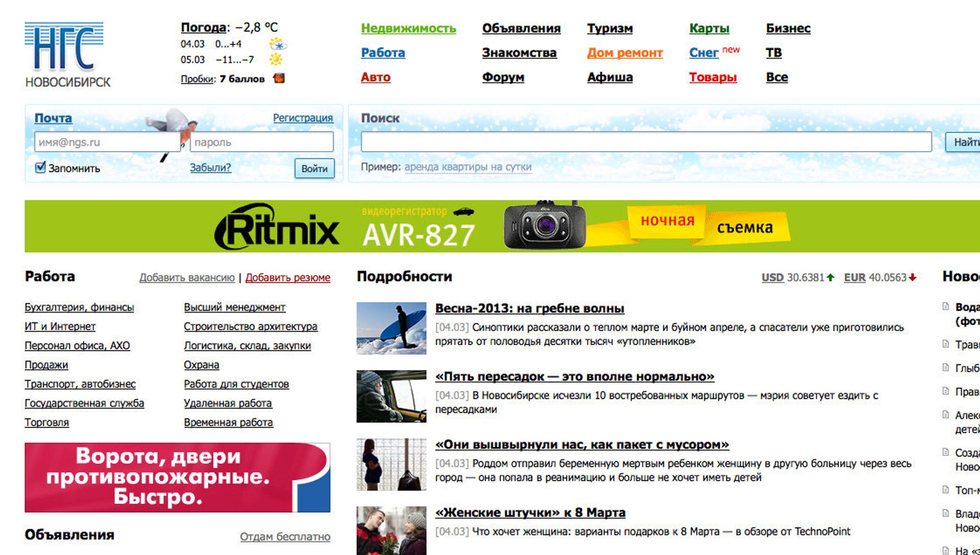Open article '«Пять пересадок — это вполне нормально»'
The image size is (980, 555).
pyautogui.click(x=574, y=376)
